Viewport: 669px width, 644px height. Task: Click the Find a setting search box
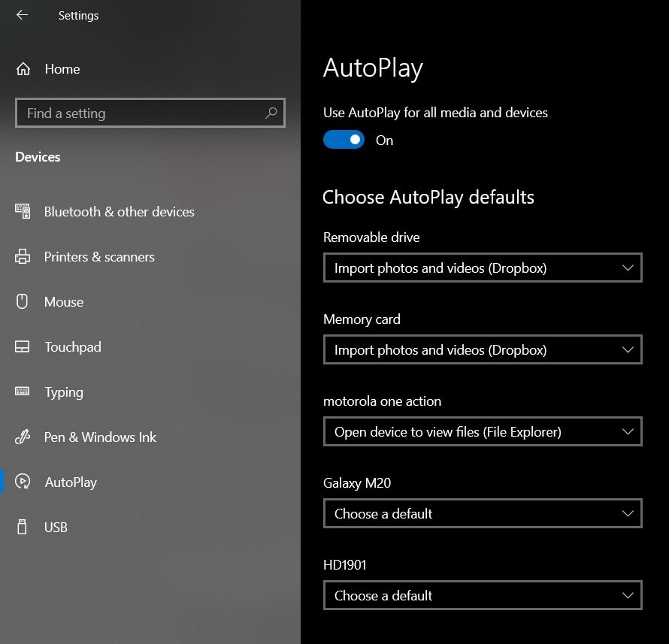pos(150,113)
